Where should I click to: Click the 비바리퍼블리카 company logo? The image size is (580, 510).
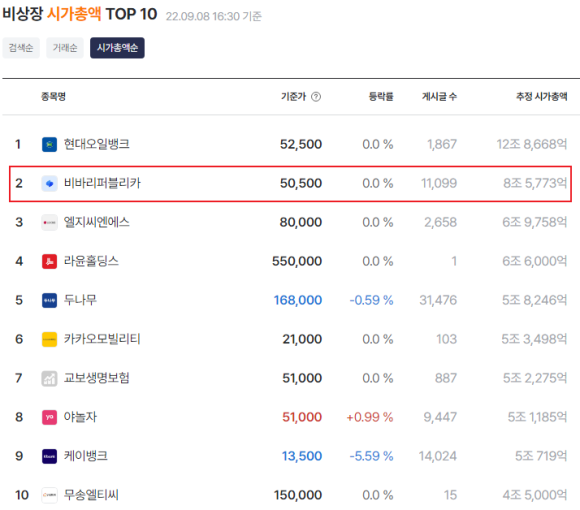49,183
